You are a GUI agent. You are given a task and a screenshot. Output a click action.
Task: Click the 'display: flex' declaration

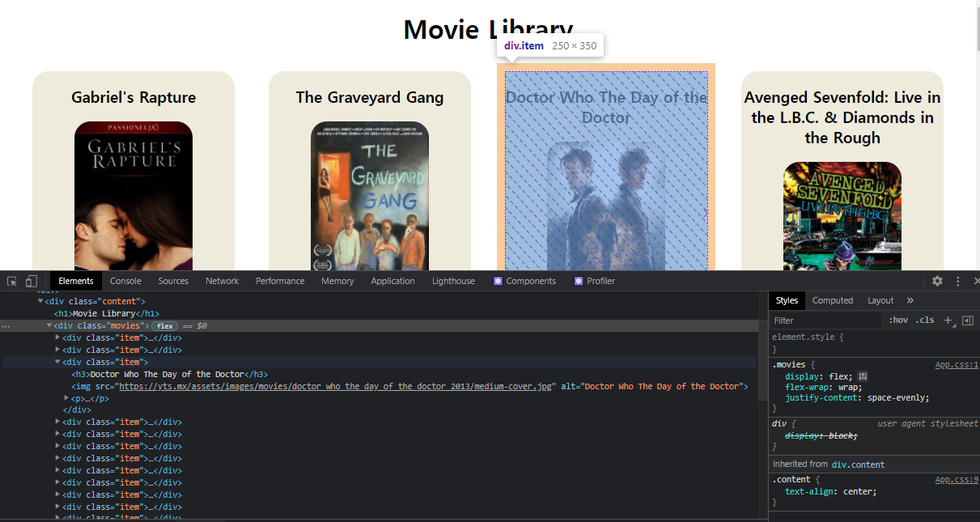(x=820, y=376)
